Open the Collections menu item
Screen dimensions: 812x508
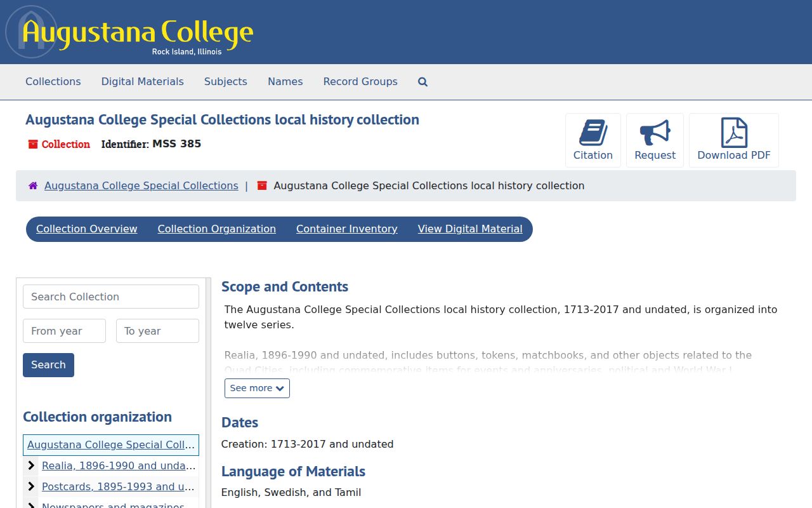tap(53, 82)
